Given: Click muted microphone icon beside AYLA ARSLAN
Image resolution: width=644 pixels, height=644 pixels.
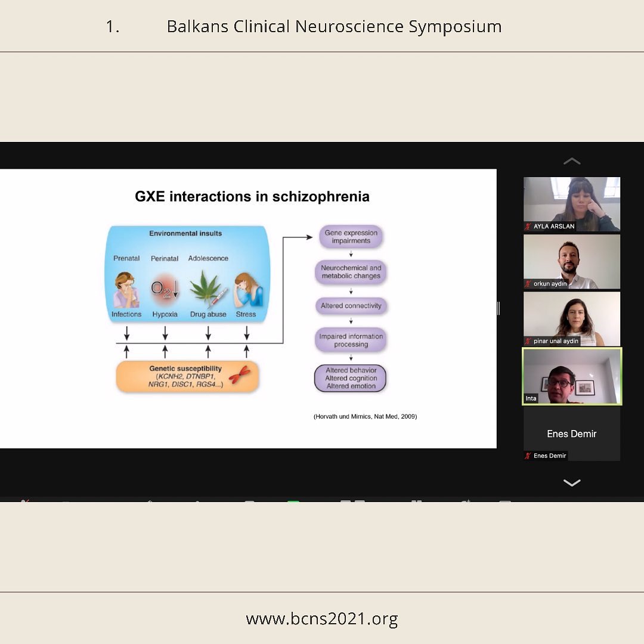Looking at the screenshot, I should click(528, 227).
